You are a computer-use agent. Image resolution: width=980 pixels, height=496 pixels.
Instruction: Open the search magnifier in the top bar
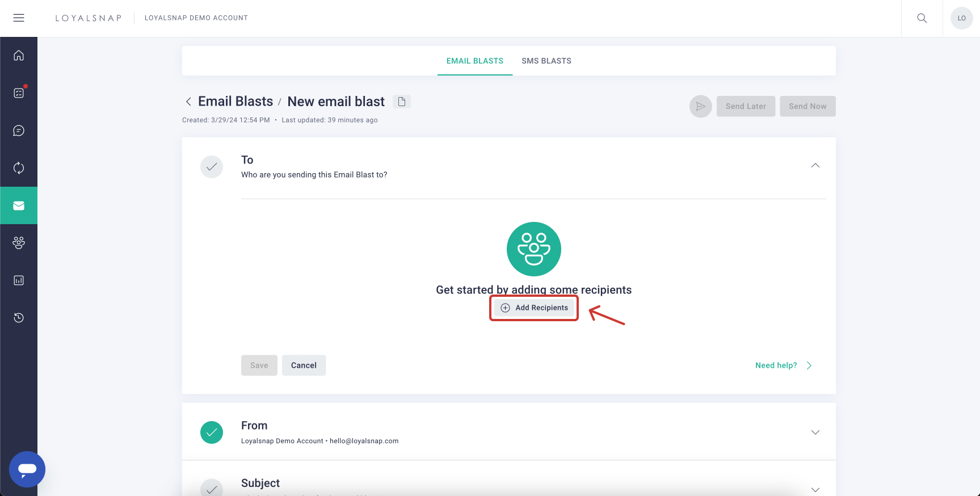coord(922,18)
